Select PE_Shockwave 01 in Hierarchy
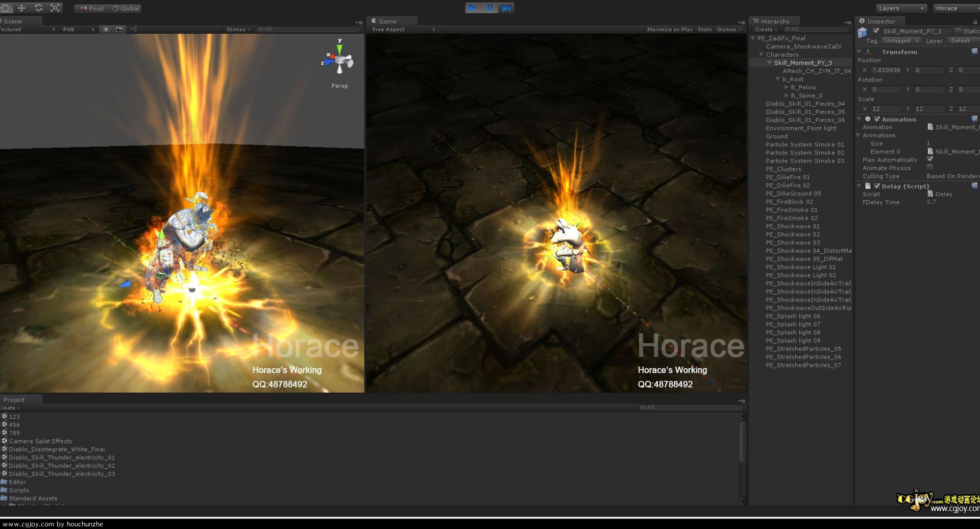 (792, 226)
